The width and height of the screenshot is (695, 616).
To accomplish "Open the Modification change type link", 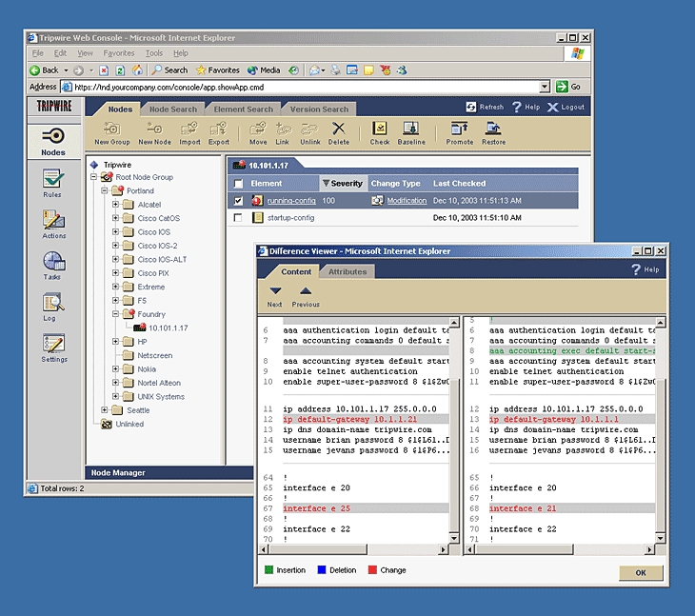I will click(407, 201).
